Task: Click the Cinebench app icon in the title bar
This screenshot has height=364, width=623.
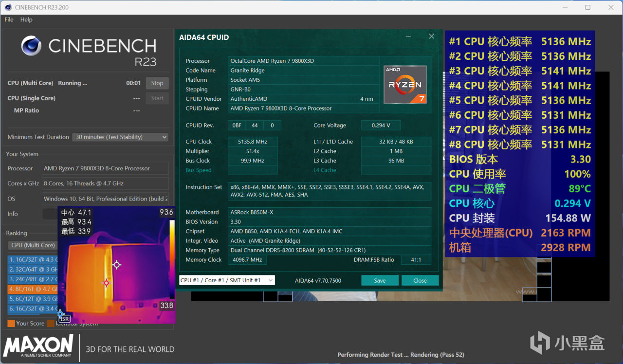Action: point(8,7)
